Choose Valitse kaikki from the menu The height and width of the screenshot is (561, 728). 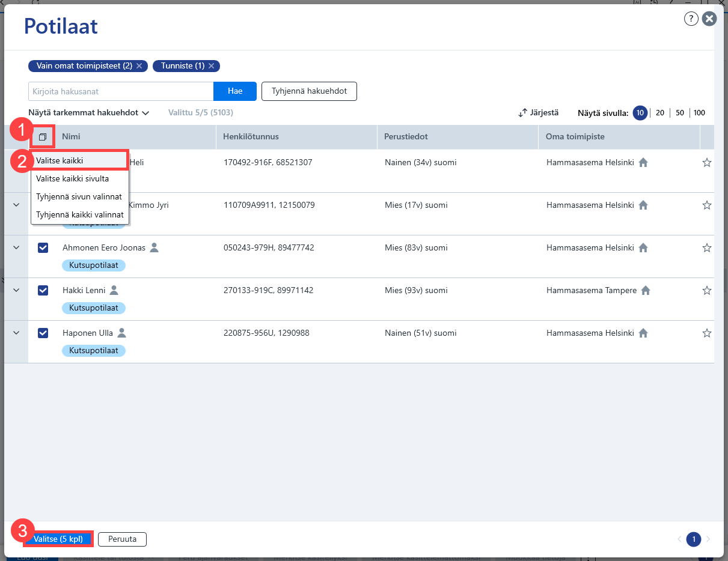click(79, 160)
